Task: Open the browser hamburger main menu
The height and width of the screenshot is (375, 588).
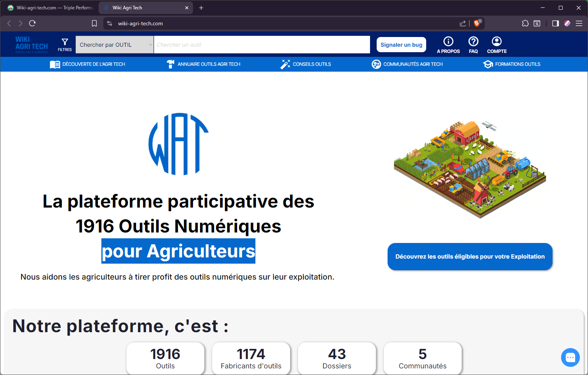Action: coord(579,23)
